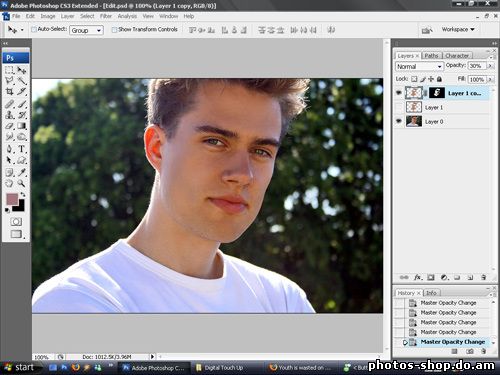500x375 pixels.
Task: Select the Clone Stamp tool
Action: (x=9, y=115)
